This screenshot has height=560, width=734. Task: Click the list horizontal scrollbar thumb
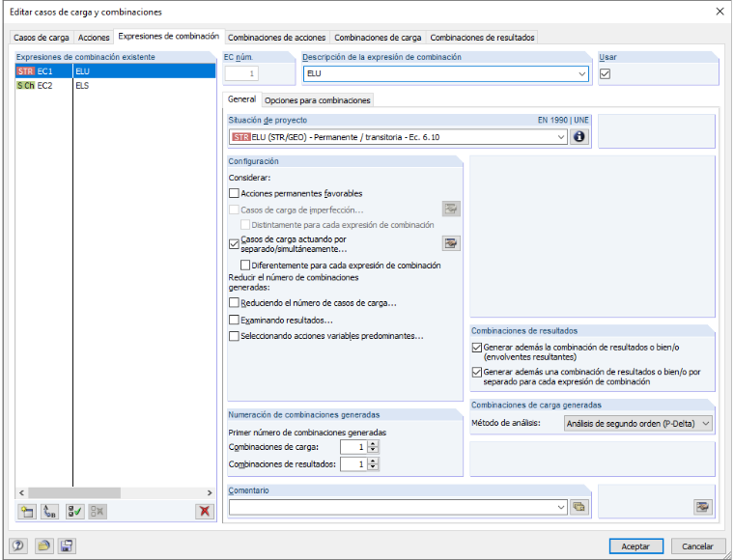74,492
